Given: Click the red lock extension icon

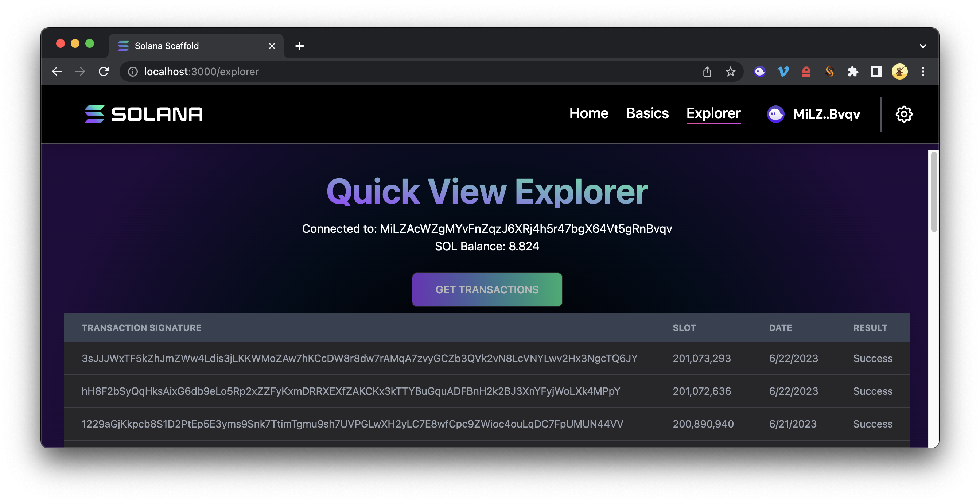Looking at the screenshot, I should point(806,72).
